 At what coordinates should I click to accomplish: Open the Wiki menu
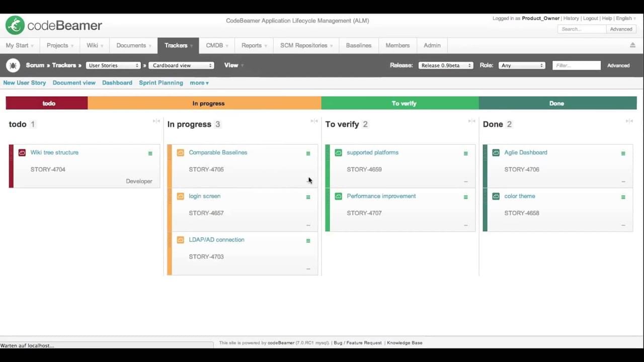[x=95, y=45]
